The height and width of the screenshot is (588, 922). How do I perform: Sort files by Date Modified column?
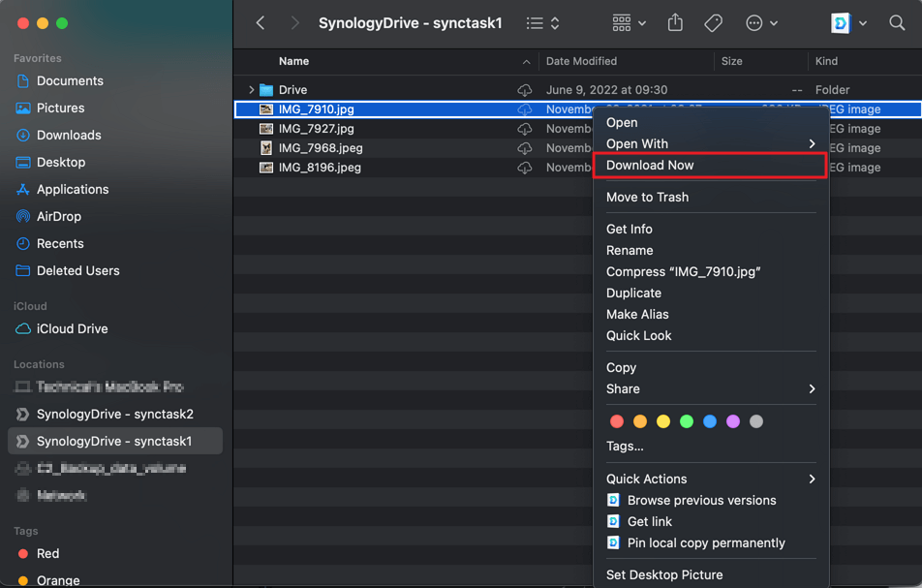pos(581,61)
